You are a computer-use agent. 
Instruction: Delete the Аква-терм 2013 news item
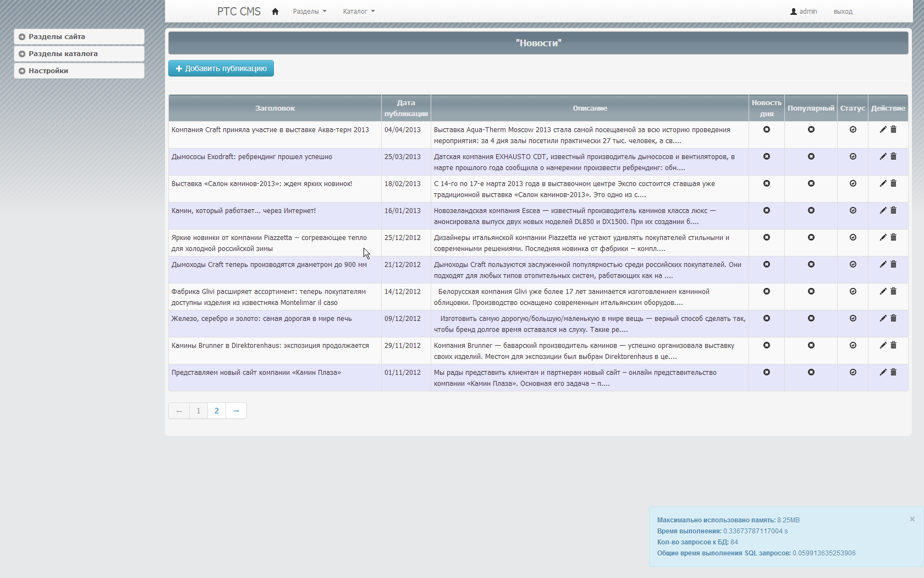(893, 129)
